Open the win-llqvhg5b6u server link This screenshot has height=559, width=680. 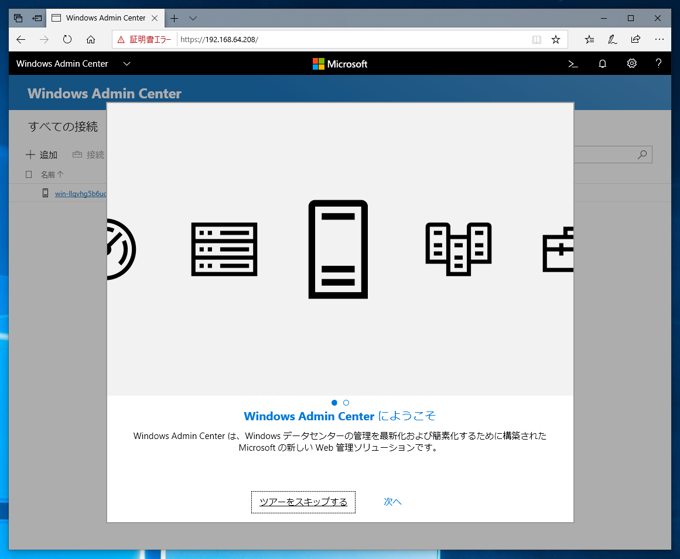click(x=80, y=193)
